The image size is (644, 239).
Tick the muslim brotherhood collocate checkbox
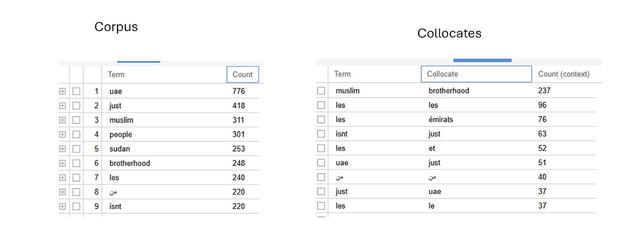coord(321,91)
